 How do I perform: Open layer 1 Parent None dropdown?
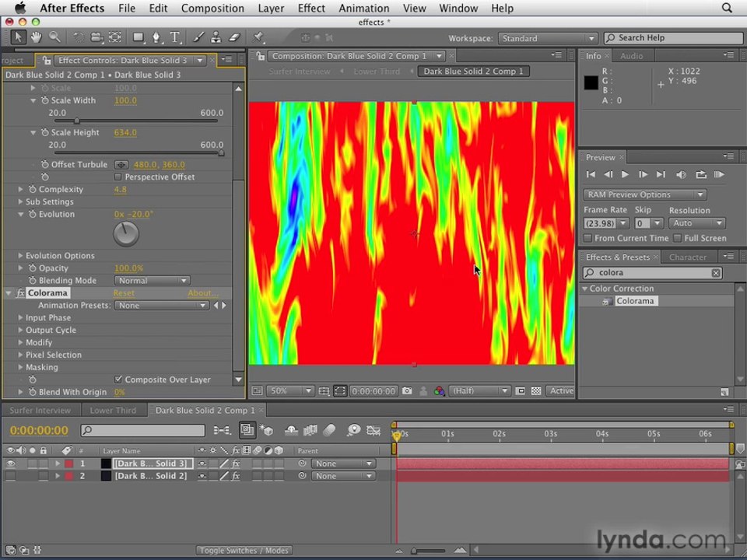(342, 464)
